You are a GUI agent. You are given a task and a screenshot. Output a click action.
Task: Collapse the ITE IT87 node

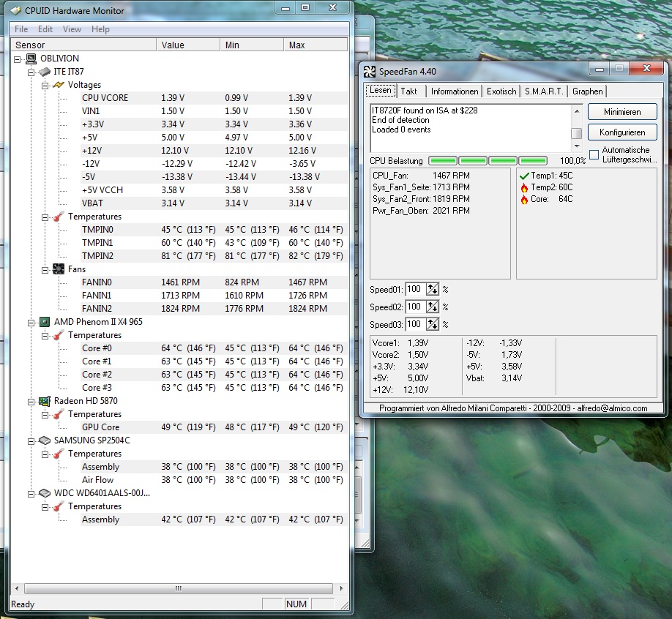(31, 73)
